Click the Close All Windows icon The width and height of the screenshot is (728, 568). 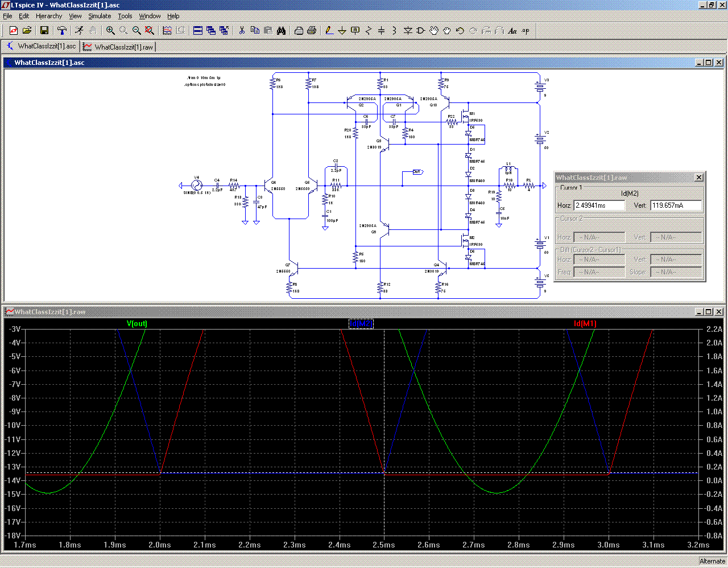(224, 31)
